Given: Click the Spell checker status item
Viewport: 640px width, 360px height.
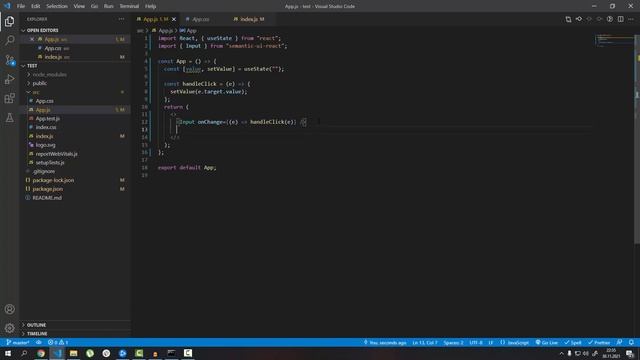Looking at the screenshot, I should [573, 342].
